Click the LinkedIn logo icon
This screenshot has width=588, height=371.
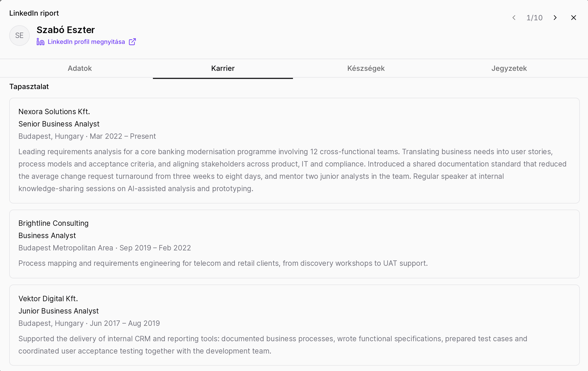(41, 42)
